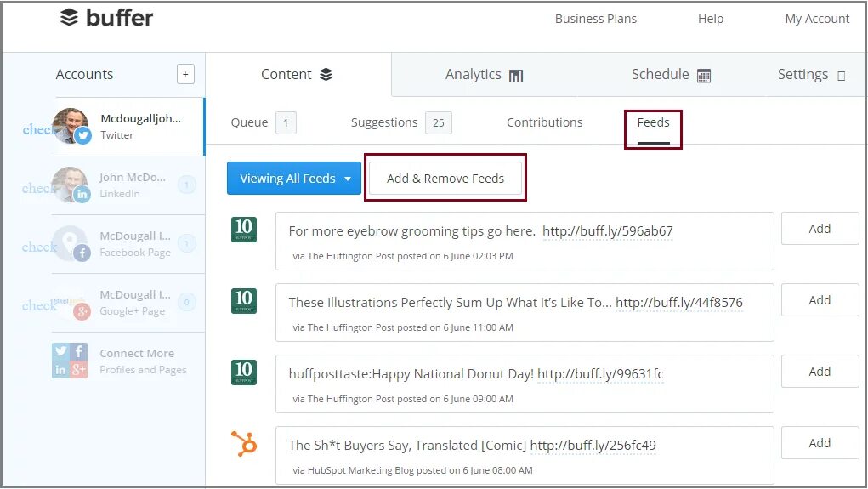Click Huffington Post icon beside eyebrow grooming post
The image size is (868, 489).
pos(244,230)
